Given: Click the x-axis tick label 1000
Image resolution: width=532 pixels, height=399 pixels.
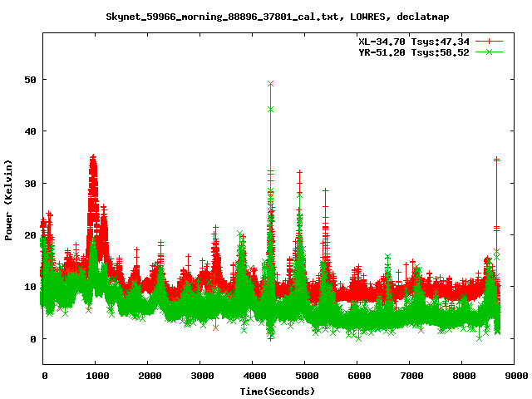Looking at the screenshot, I should point(97,376).
